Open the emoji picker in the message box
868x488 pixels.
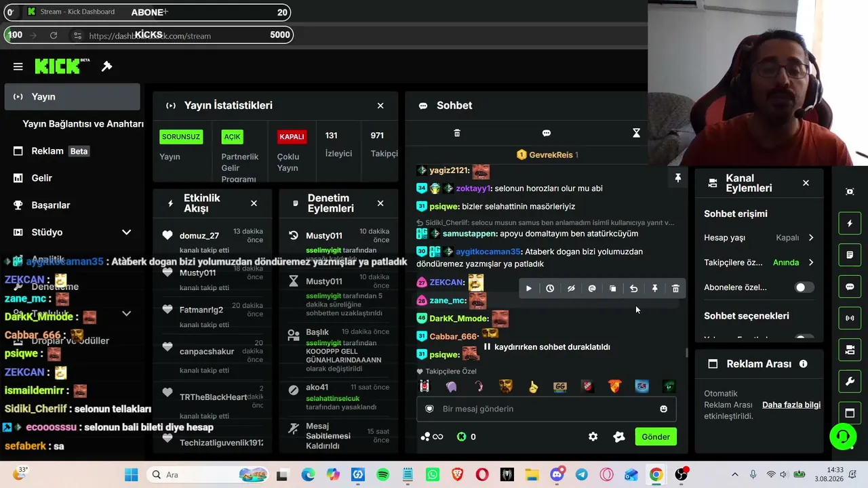[663, 409]
